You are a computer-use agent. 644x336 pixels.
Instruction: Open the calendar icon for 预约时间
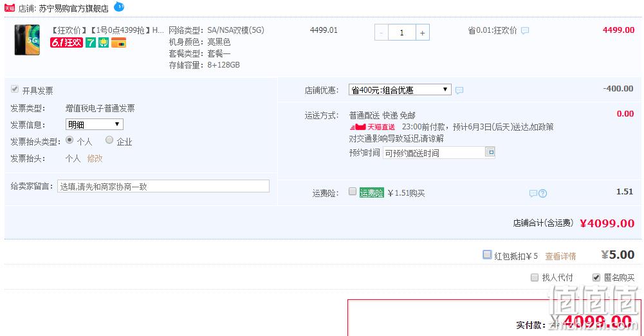490,152
